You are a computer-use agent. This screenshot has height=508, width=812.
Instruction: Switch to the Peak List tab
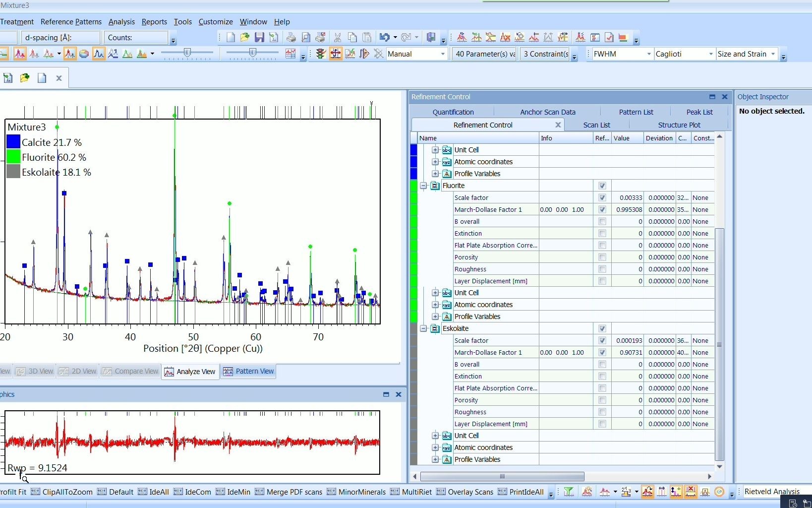[x=699, y=112]
